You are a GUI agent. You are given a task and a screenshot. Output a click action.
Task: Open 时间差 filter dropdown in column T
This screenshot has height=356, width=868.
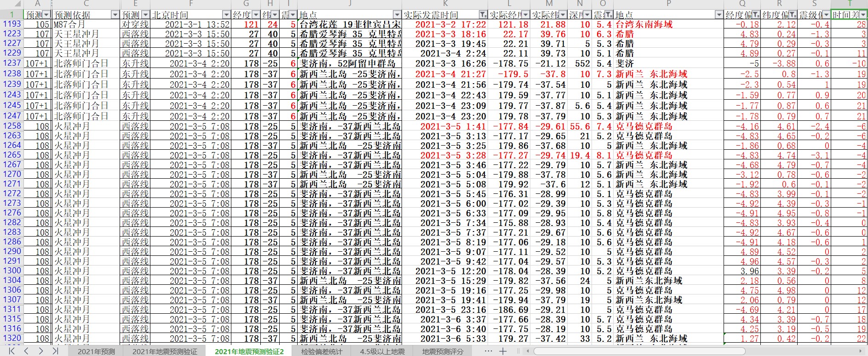(863, 15)
